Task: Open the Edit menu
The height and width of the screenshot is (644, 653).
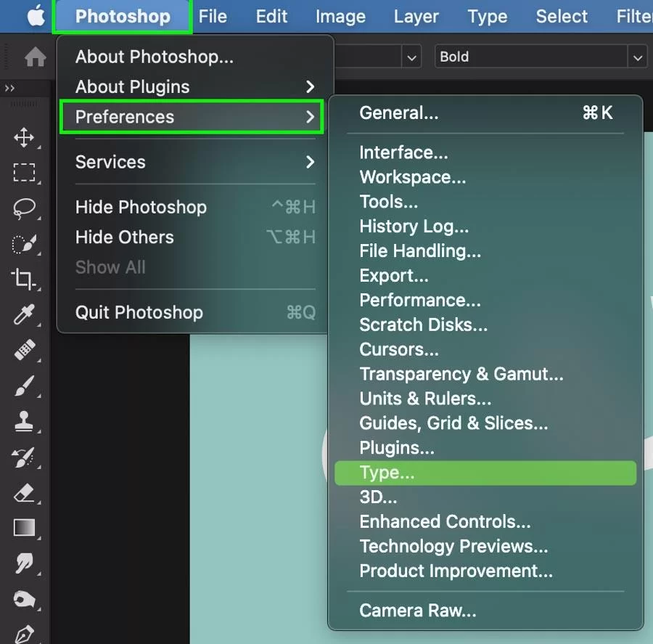Action: click(271, 17)
